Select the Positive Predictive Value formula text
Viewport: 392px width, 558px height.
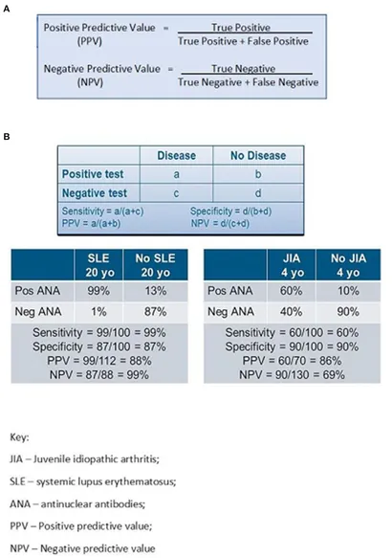[x=176, y=34]
